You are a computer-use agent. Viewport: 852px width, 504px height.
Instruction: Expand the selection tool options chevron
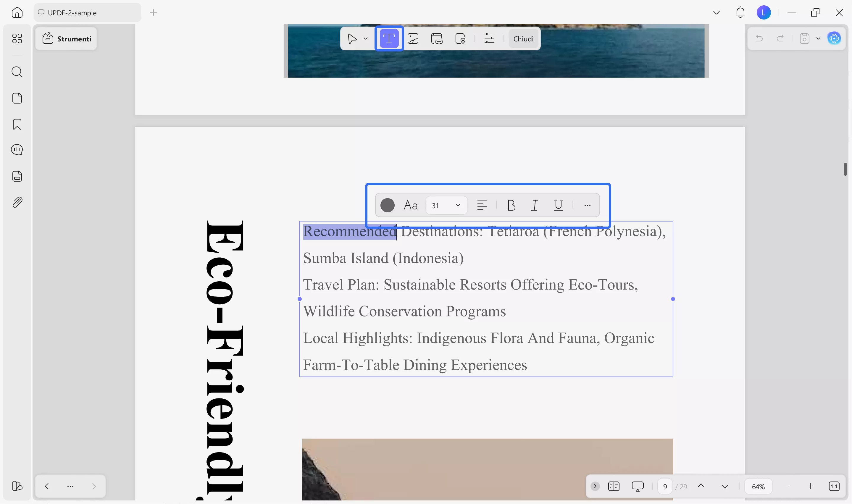click(x=365, y=38)
